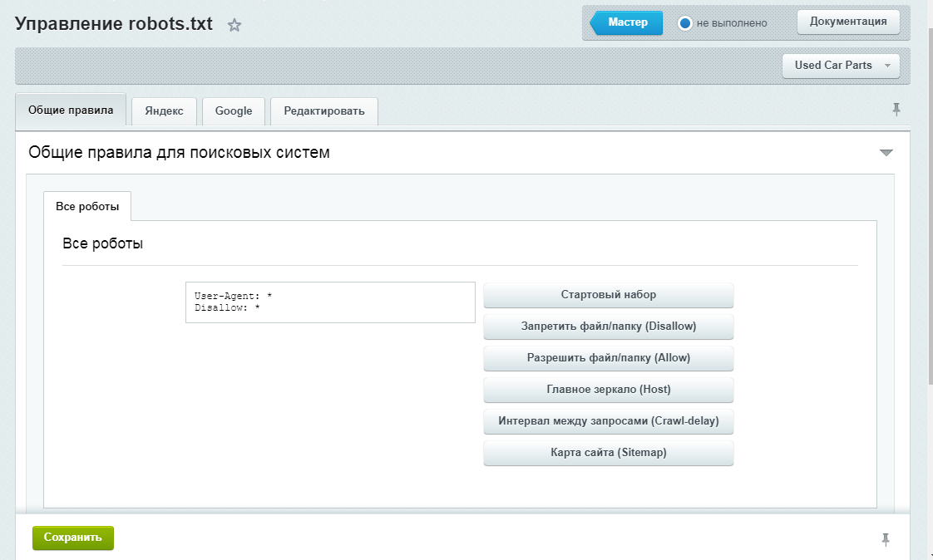Add Карта сайта (Sitemap) entry
Screen dimensions: 933x560
608,453
